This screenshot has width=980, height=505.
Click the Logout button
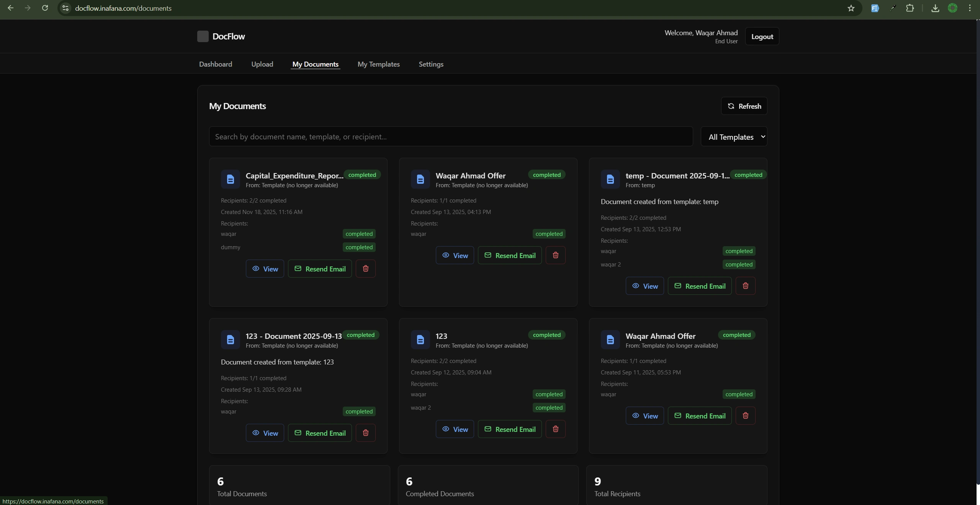point(762,36)
